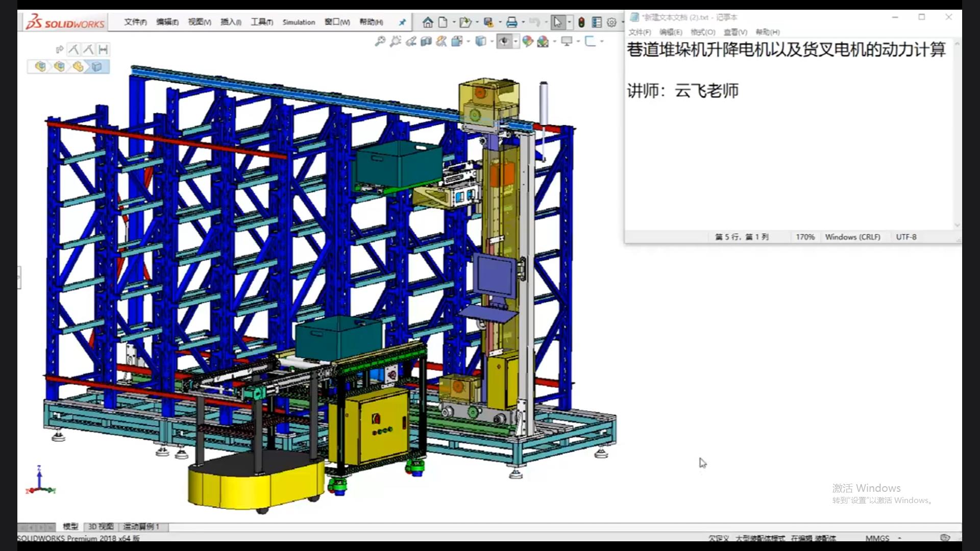
Task: Click Dynamic Annotation Views icon
Action: pos(442,41)
